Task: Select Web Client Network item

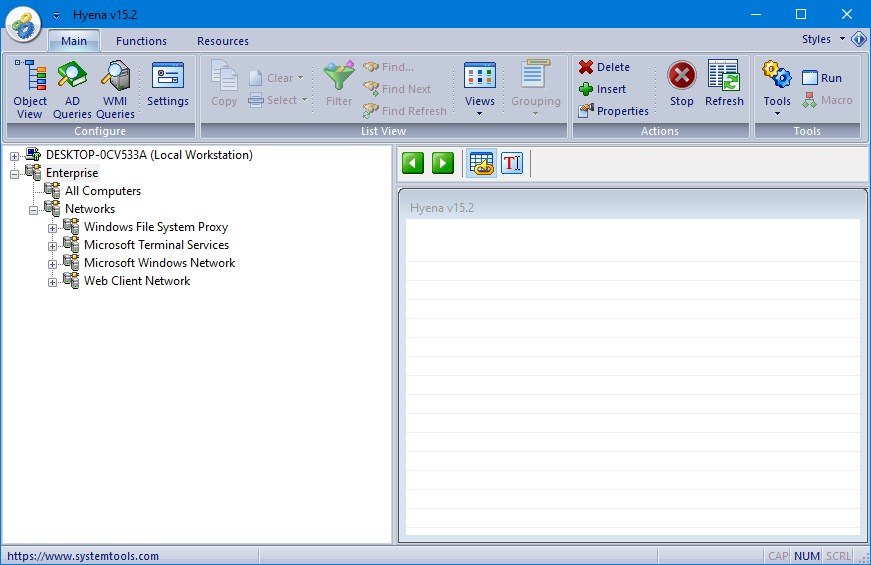Action: click(x=137, y=281)
